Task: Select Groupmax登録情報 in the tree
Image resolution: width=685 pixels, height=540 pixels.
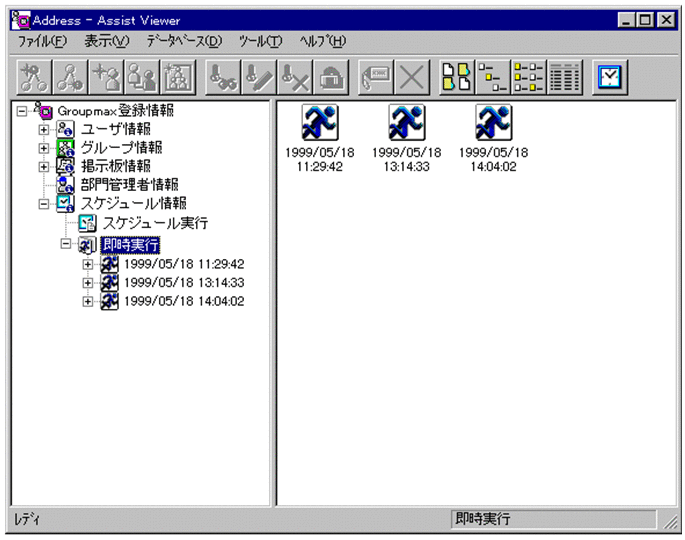Action: click(116, 111)
